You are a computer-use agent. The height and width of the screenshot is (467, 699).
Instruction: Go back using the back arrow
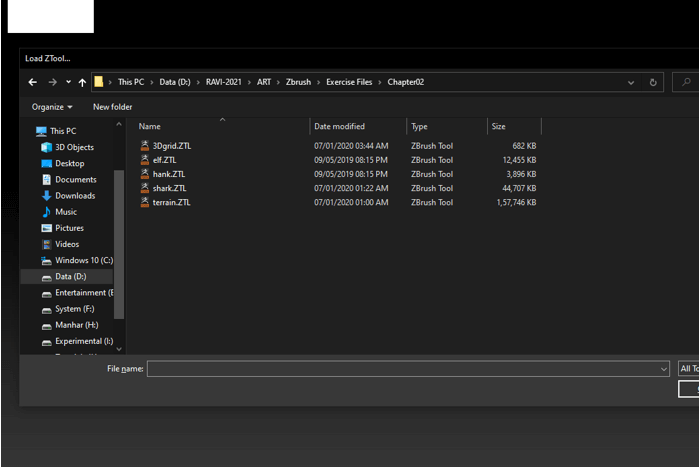(x=33, y=82)
